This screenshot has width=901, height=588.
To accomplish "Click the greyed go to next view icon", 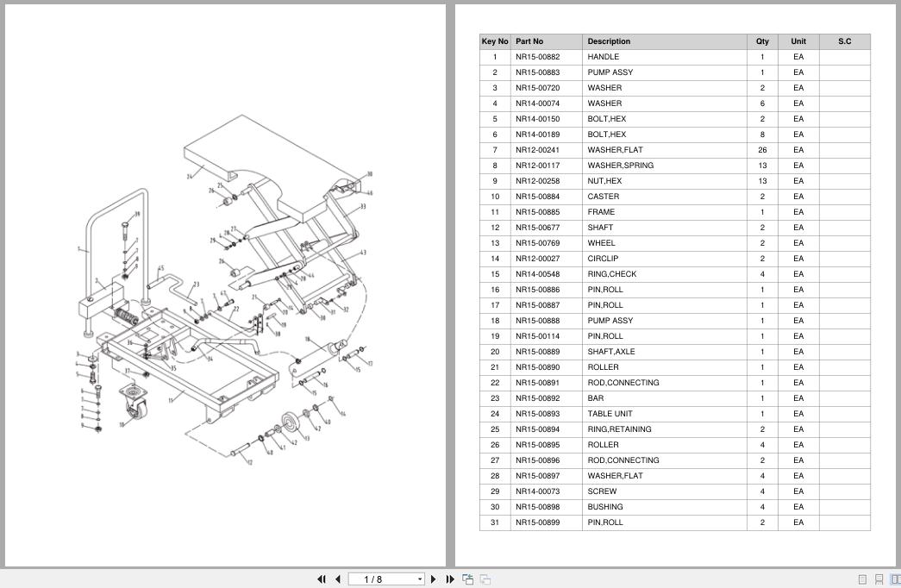I will tap(485, 579).
